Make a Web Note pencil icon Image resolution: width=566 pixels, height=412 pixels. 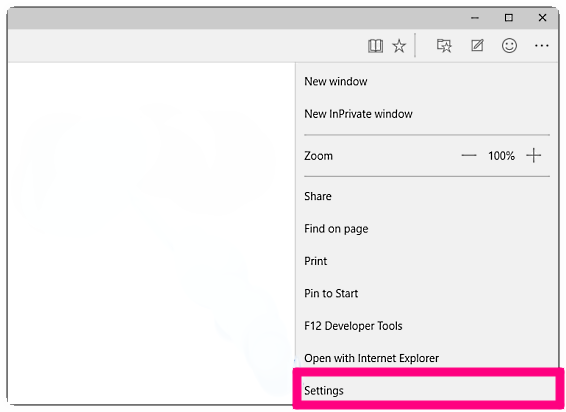477,45
